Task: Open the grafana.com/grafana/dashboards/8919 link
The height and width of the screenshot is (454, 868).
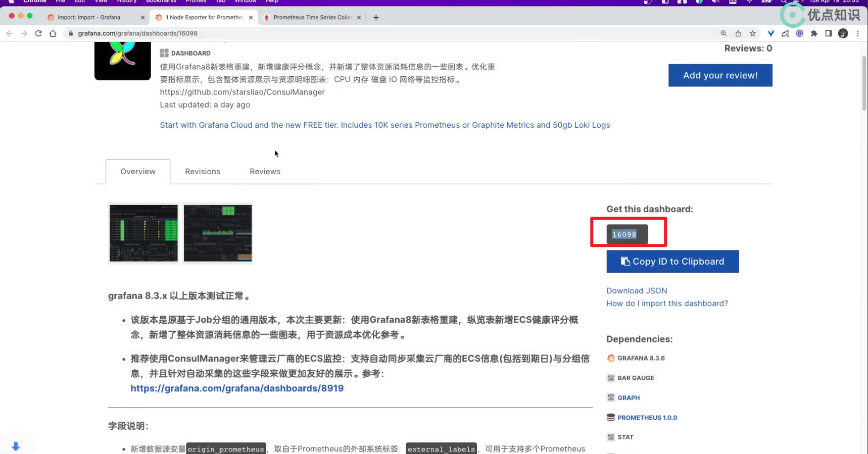Action: coord(237,388)
